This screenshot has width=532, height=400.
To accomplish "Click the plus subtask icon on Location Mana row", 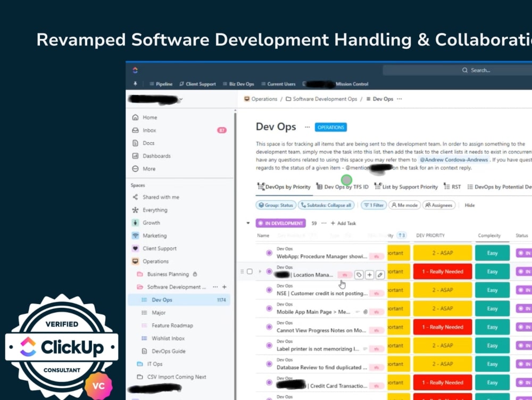I will click(370, 275).
